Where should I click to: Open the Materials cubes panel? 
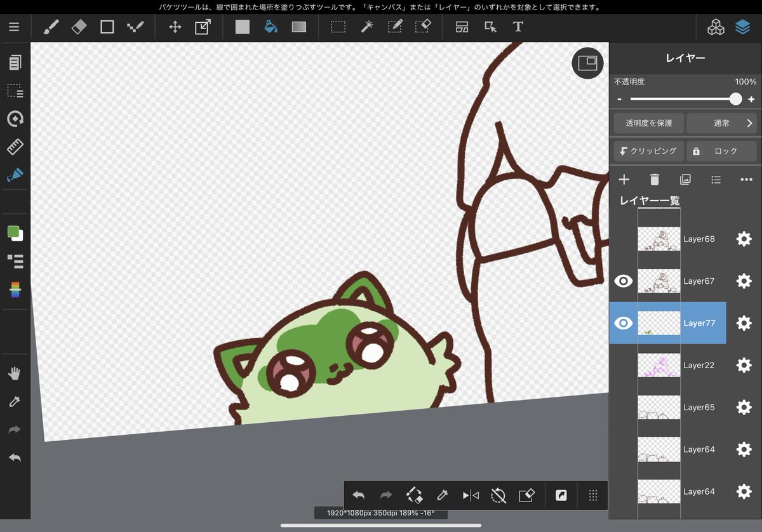click(x=716, y=27)
